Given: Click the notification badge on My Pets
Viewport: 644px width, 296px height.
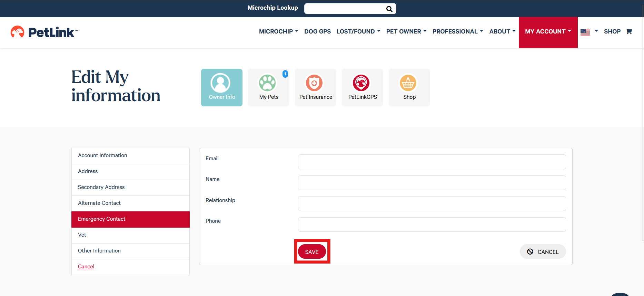Looking at the screenshot, I should [285, 74].
